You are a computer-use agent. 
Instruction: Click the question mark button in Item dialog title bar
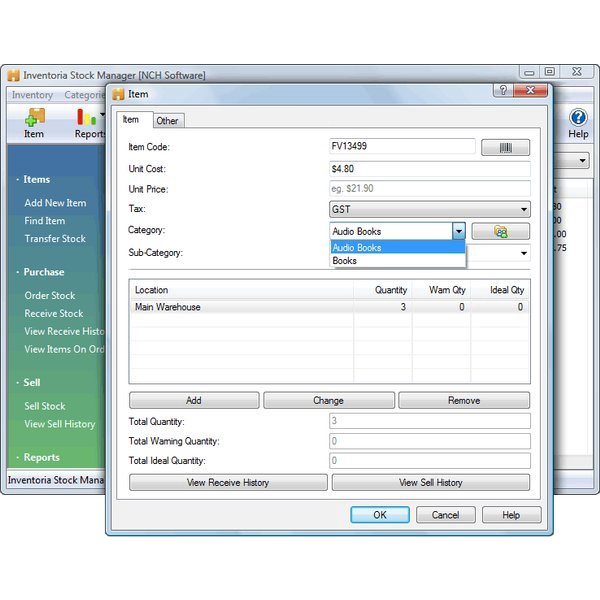click(x=503, y=90)
